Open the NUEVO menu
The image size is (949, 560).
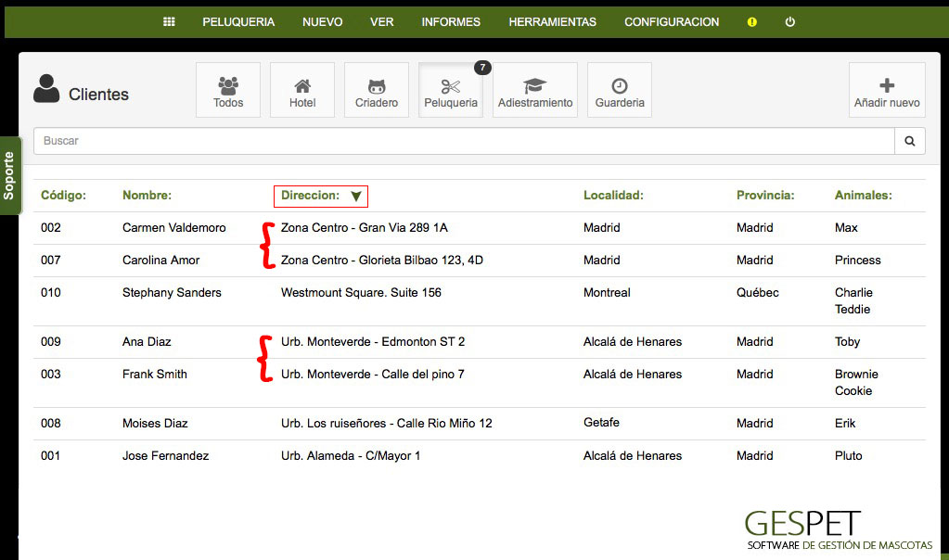(322, 21)
